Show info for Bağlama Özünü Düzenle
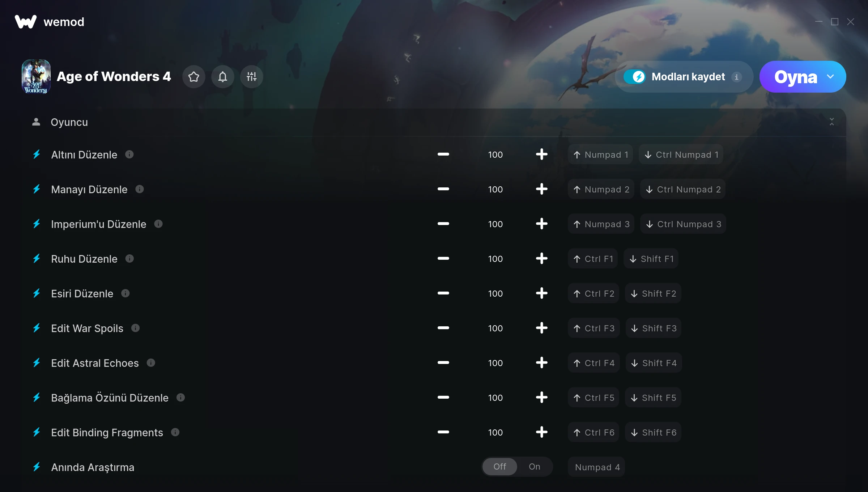This screenshot has width=868, height=492. pos(180,398)
